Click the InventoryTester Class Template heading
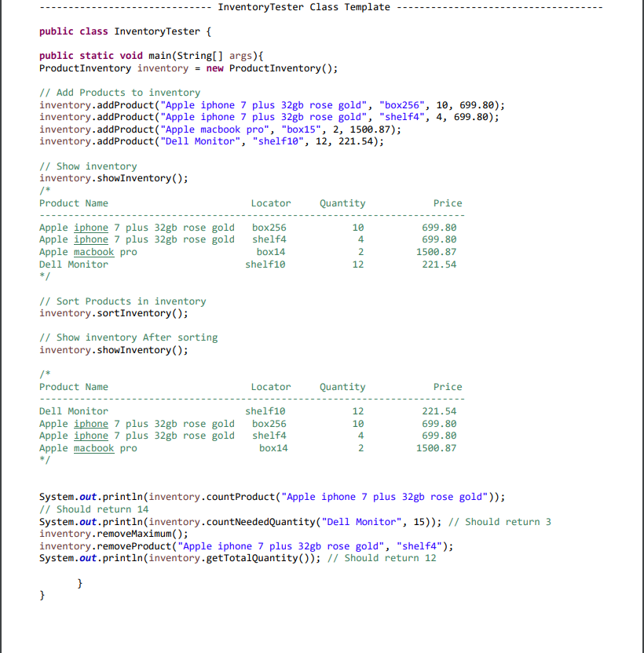Screen dimensions: 644x653 (x=304, y=7)
